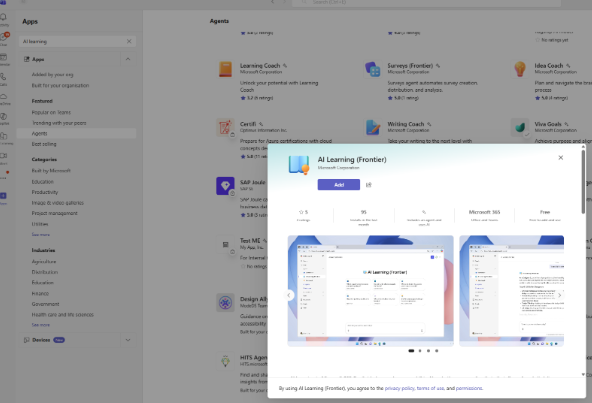Add the AI Learning (Frontier) app
The width and height of the screenshot is (592, 403).
point(339,185)
